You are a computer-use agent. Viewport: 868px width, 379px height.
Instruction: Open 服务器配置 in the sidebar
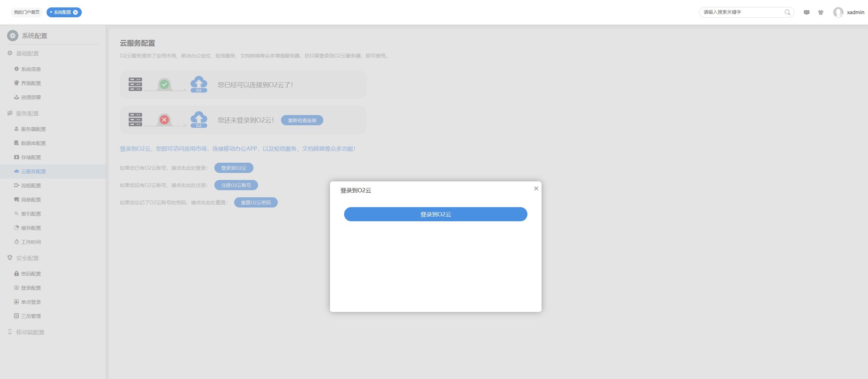click(53, 129)
